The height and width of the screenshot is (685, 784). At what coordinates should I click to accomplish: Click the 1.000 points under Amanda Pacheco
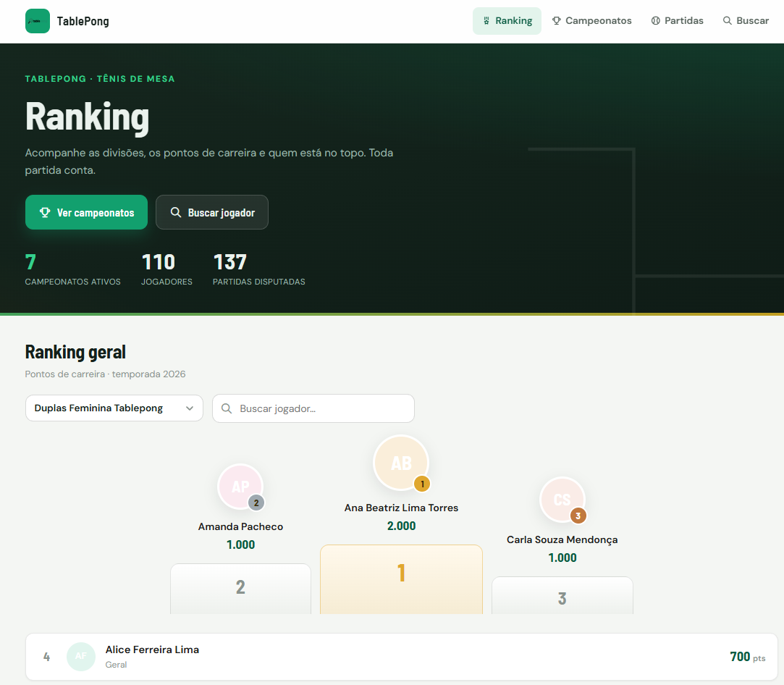pyautogui.click(x=240, y=545)
